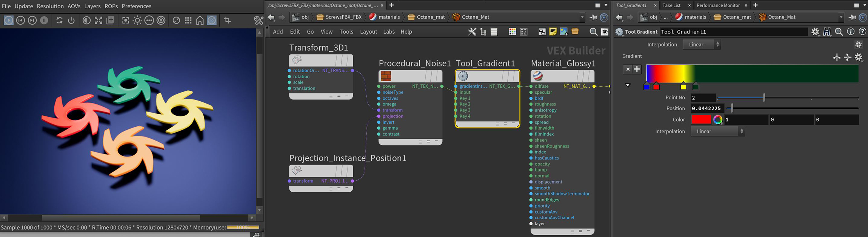Click the home view icon
Screen dimensions: 868x237
click(200, 20)
